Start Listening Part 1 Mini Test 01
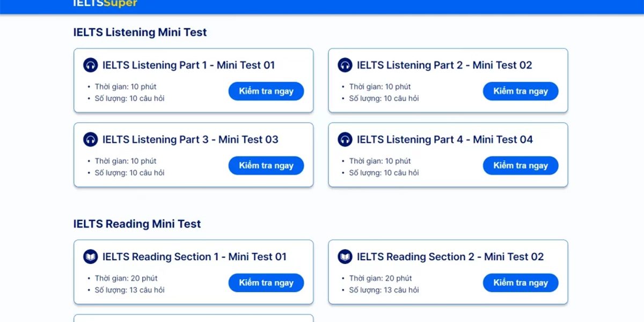 [266, 91]
